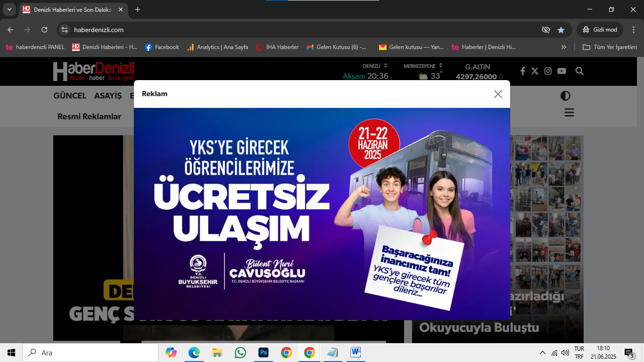The width and height of the screenshot is (644, 362).
Task: Open the ASAYİŞ menu category
Action: [x=108, y=96]
